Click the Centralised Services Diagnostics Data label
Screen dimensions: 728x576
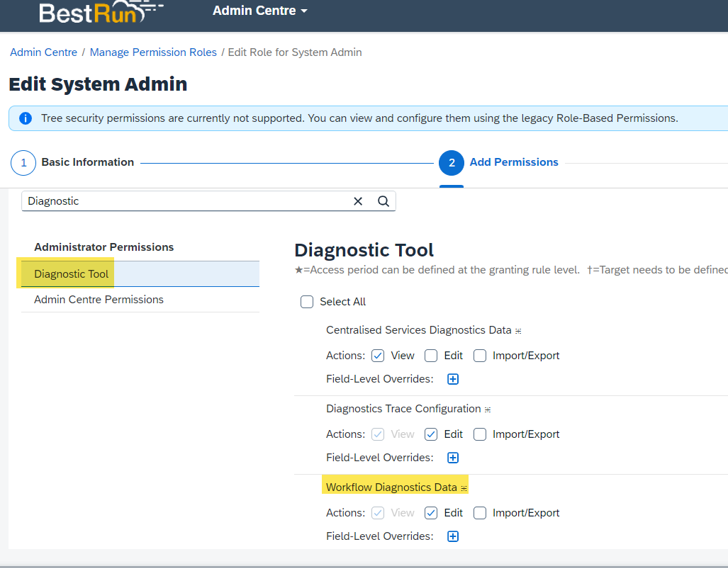[x=419, y=330]
